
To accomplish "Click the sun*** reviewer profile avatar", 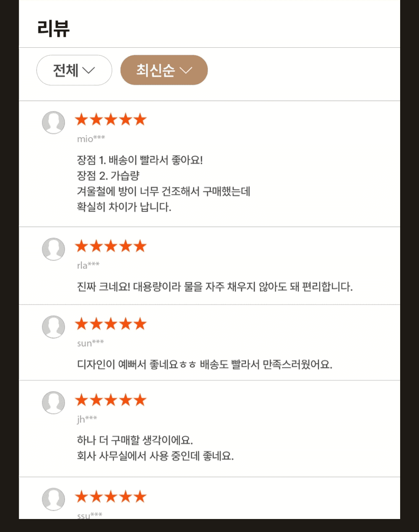I will [x=54, y=327].
